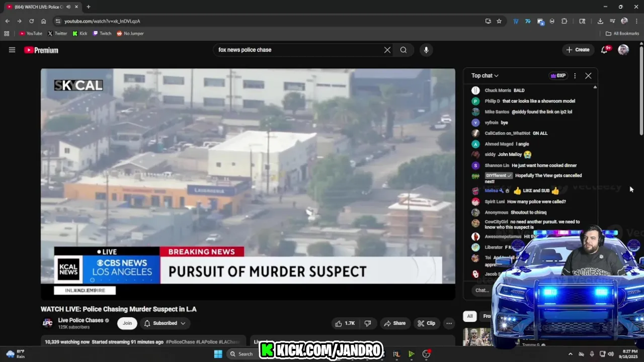Open the Twitch bookmark

click(x=102, y=34)
